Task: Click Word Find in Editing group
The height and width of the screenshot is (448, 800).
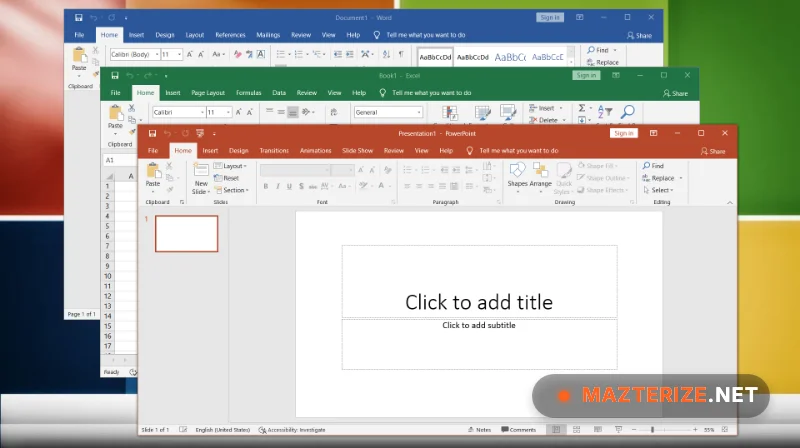Action: [x=601, y=50]
